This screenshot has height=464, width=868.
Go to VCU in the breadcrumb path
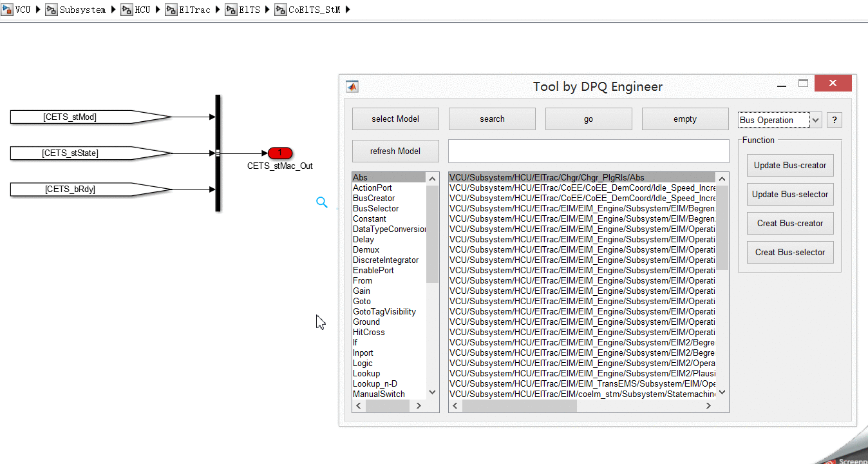tap(23, 10)
